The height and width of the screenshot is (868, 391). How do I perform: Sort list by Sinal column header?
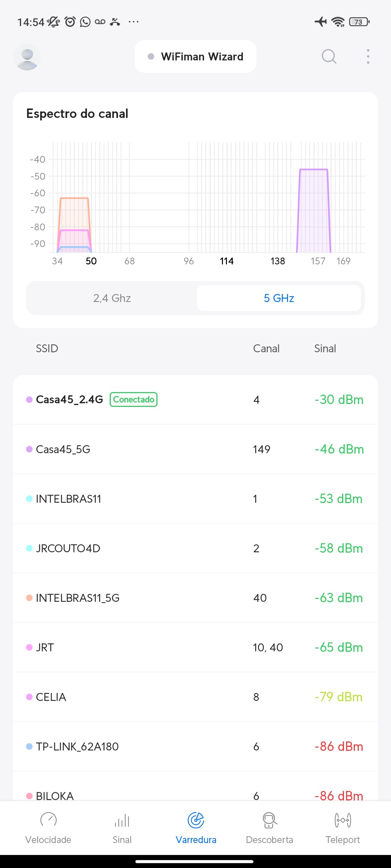click(325, 349)
